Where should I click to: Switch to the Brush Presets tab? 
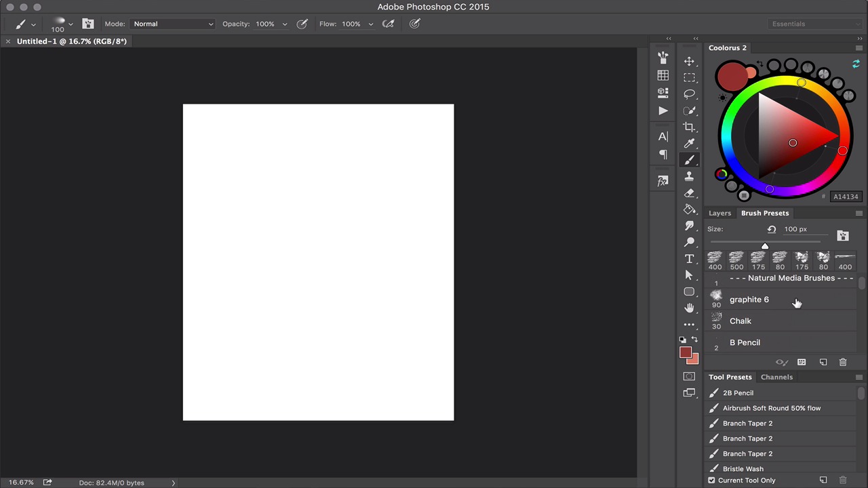[765, 213]
